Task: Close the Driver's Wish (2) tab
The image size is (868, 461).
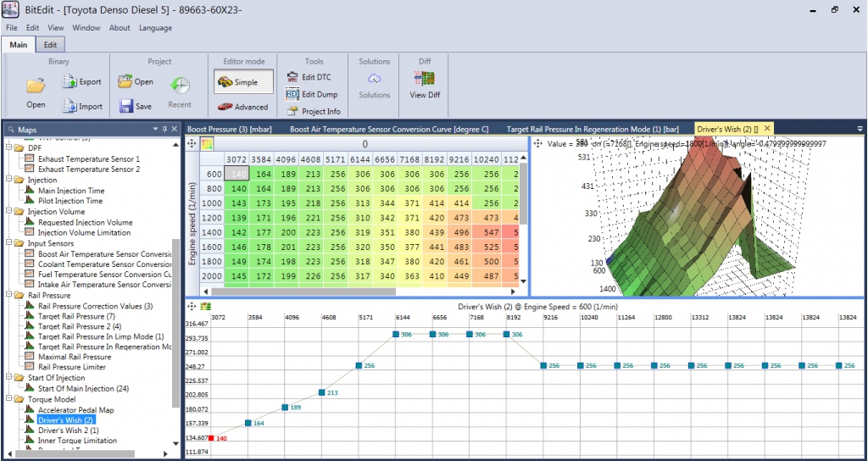Action: 766,129
